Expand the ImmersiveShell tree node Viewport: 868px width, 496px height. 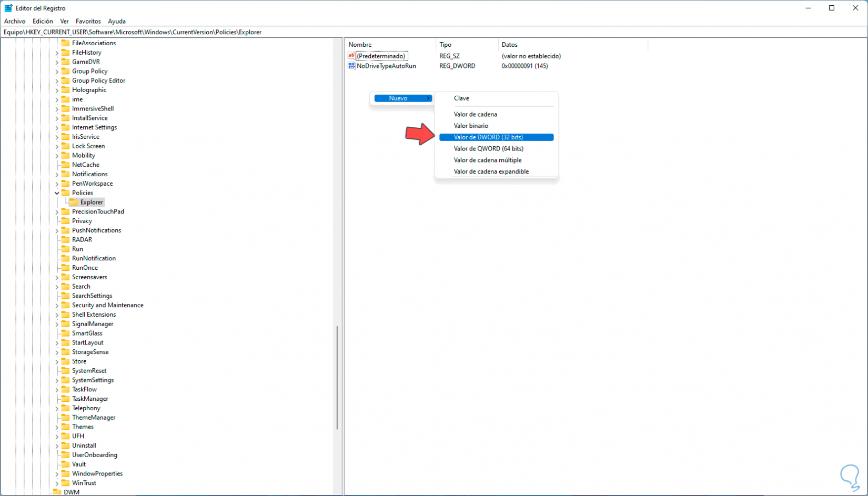[57, 109]
